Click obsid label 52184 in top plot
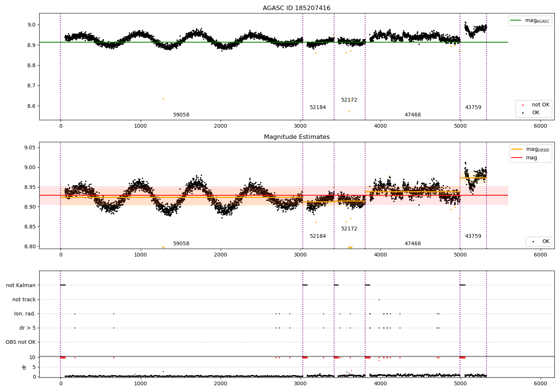560x392 pixels. (x=318, y=108)
